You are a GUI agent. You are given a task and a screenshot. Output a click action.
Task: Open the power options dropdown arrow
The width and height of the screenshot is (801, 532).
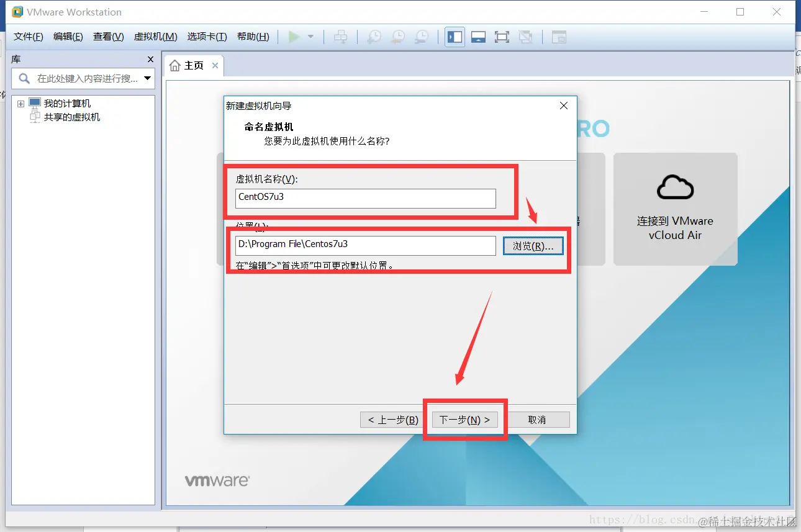point(310,37)
